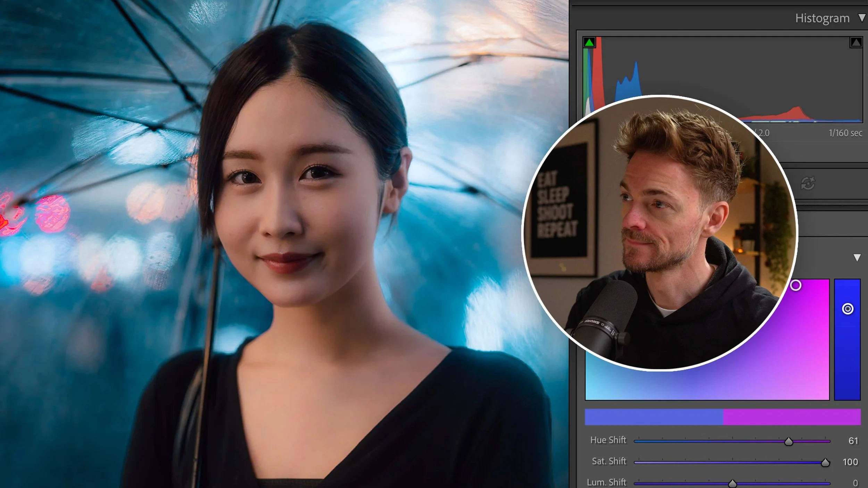Screen dimensions: 868x488
Task: Click the Sat. Shift value 100
Action: click(850, 462)
